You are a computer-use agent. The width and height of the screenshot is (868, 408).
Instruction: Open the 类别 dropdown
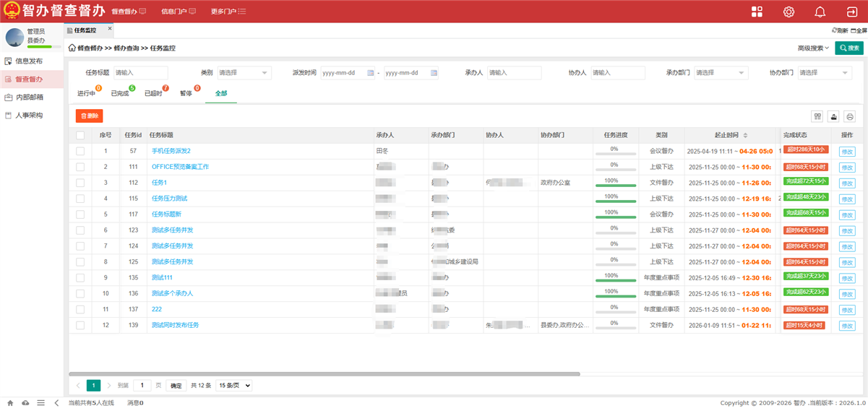244,73
